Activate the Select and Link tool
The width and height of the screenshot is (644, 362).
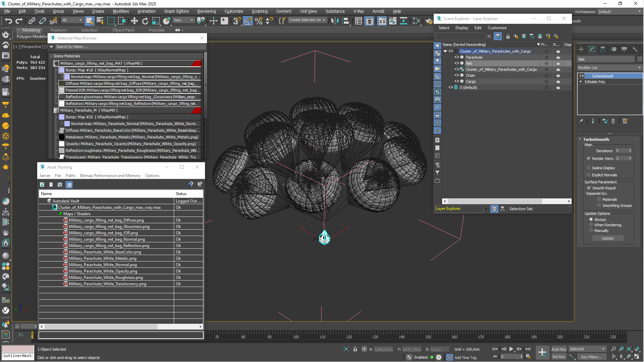click(x=32, y=21)
